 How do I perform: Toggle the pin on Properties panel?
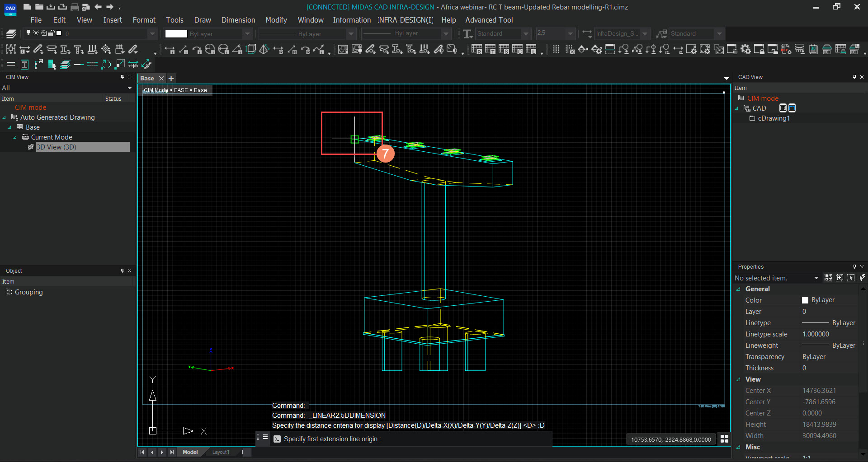click(x=854, y=266)
